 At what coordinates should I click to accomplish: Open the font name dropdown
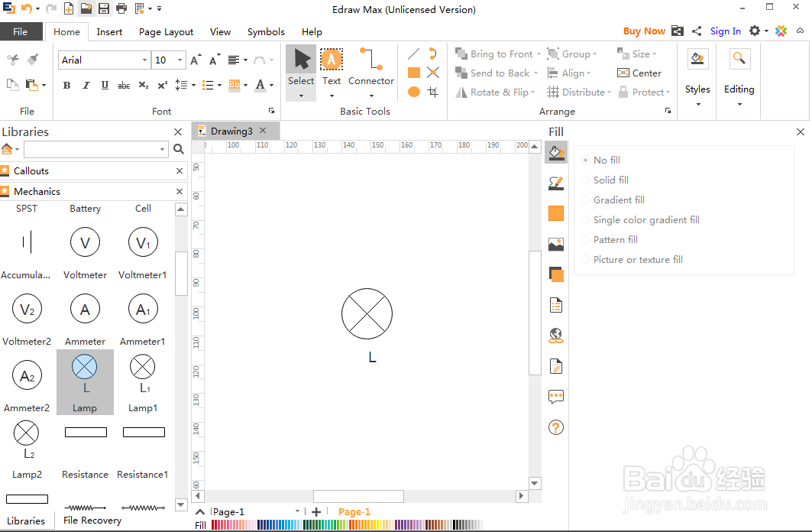pos(144,60)
